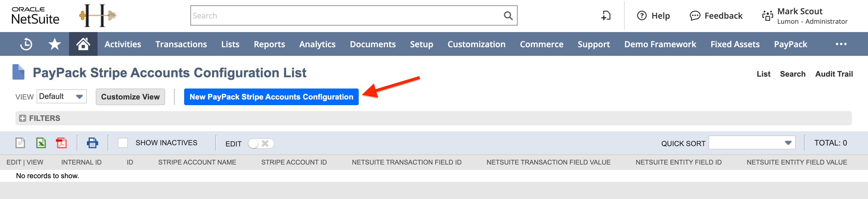The width and height of the screenshot is (868, 199).
Task: Open the Transactions menu
Action: coord(181,44)
